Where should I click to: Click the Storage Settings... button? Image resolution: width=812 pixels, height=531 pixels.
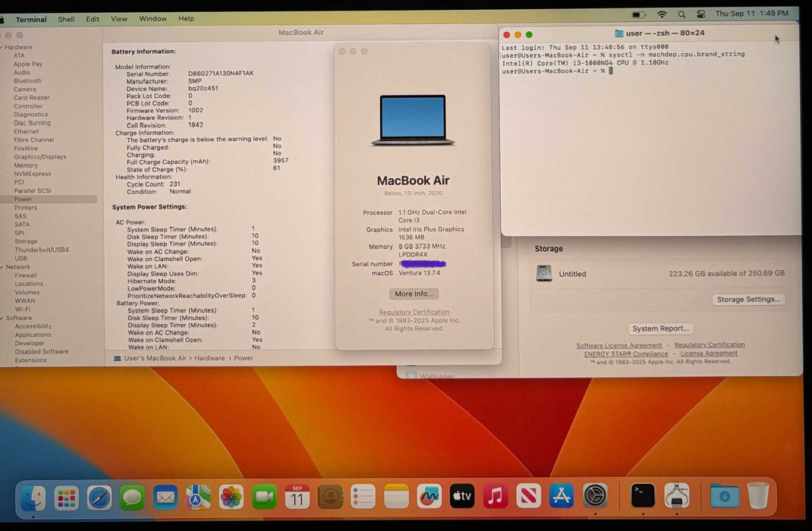tap(748, 299)
